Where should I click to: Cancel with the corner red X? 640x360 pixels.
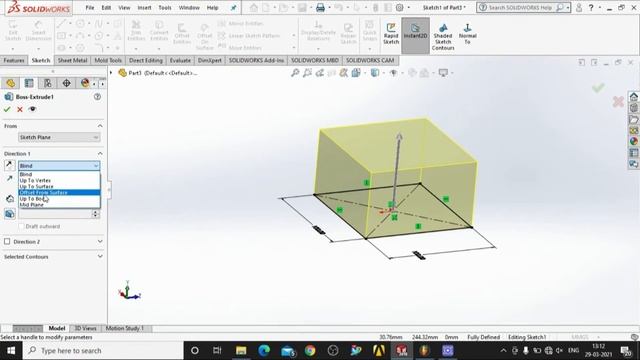click(618, 102)
